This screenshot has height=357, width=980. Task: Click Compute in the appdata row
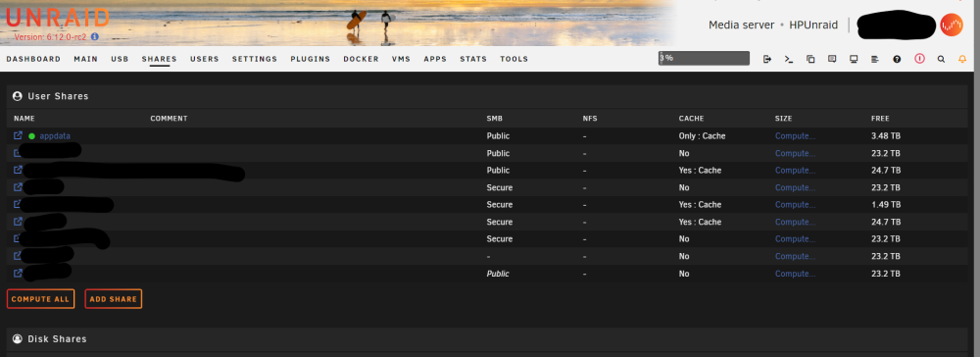pyautogui.click(x=795, y=135)
